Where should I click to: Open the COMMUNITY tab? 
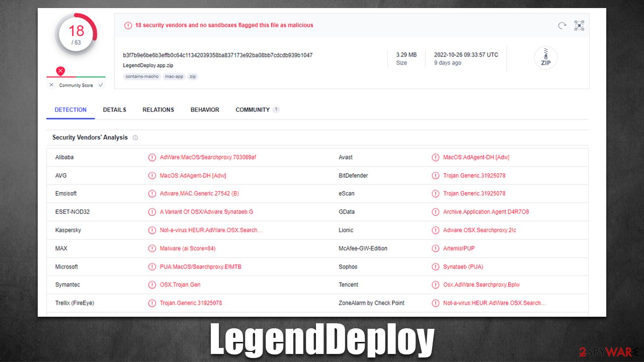click(x=254, y=110)
